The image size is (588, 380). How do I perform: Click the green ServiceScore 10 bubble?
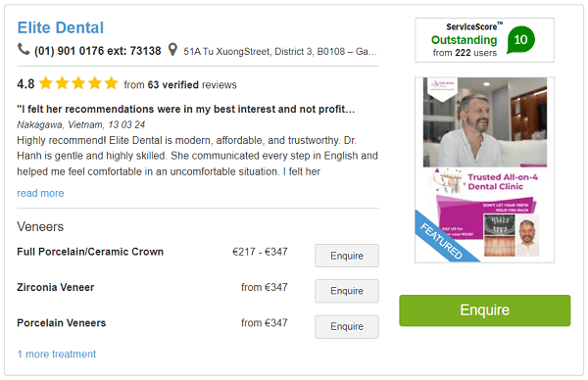tap(520, 40)
